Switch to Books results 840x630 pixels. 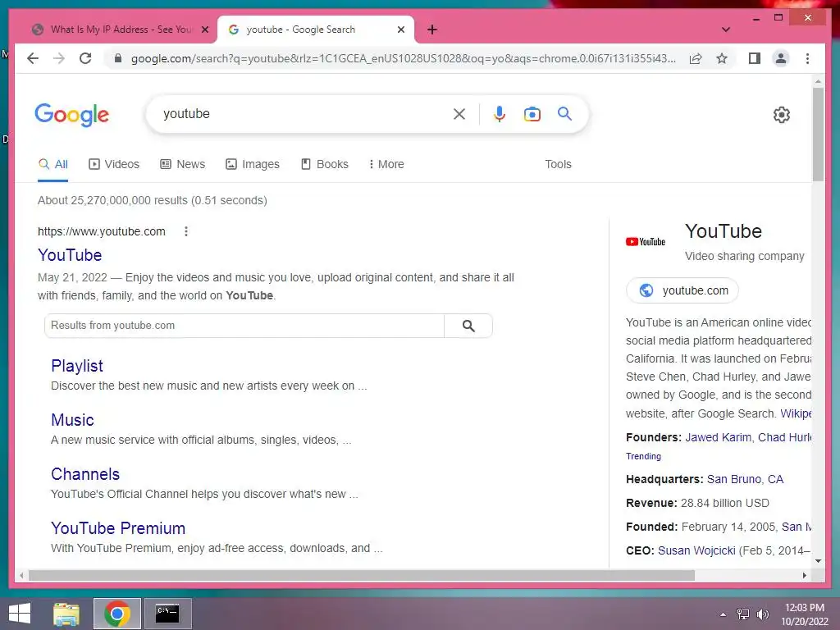325,164
